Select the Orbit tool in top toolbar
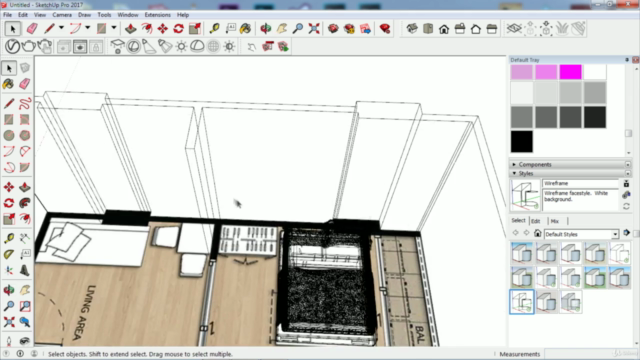The image size is (640, 360). point(266,29)
